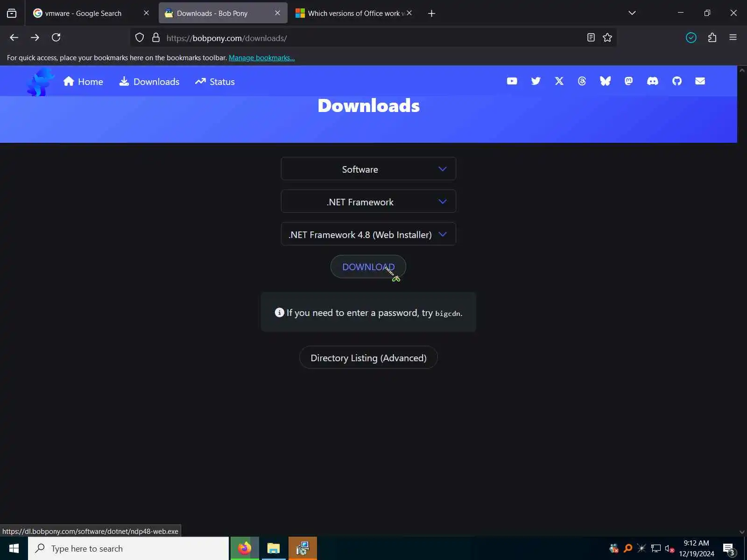
Task: Open the Threads social icon link
Action: click(582, 81)
